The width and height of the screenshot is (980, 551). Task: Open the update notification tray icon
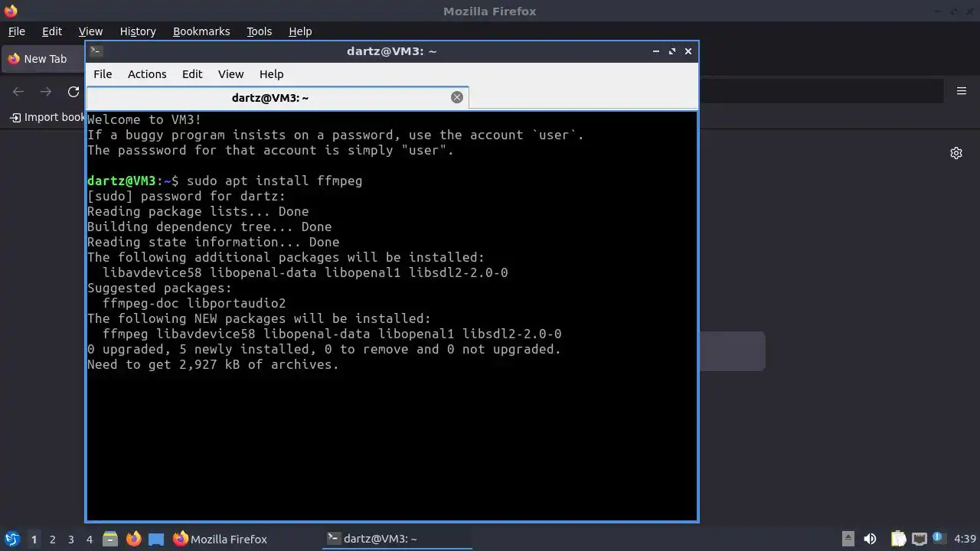(939, 539)
